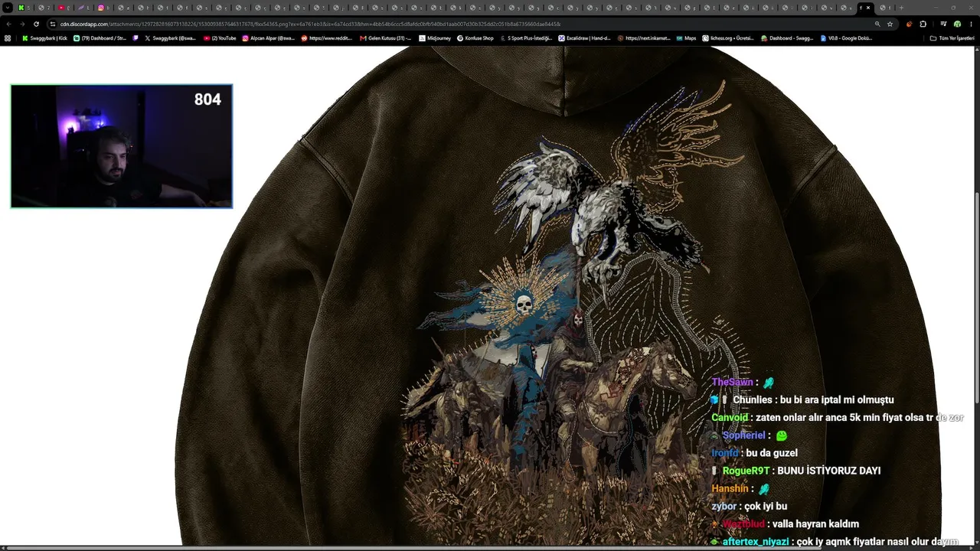Open the purple Twitch bookmark icon
This screenshot has width=980, height=551.
(x=136, y=37)
